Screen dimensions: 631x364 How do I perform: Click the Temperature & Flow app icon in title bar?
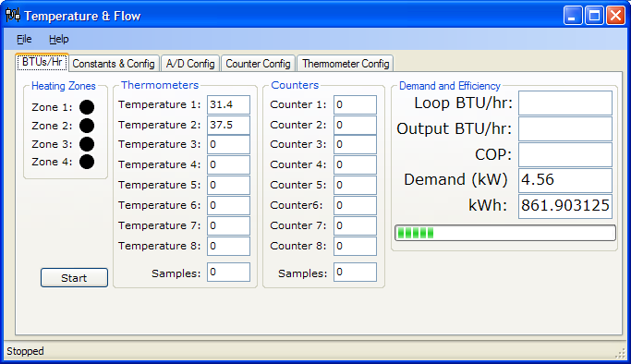click(13, 16)
